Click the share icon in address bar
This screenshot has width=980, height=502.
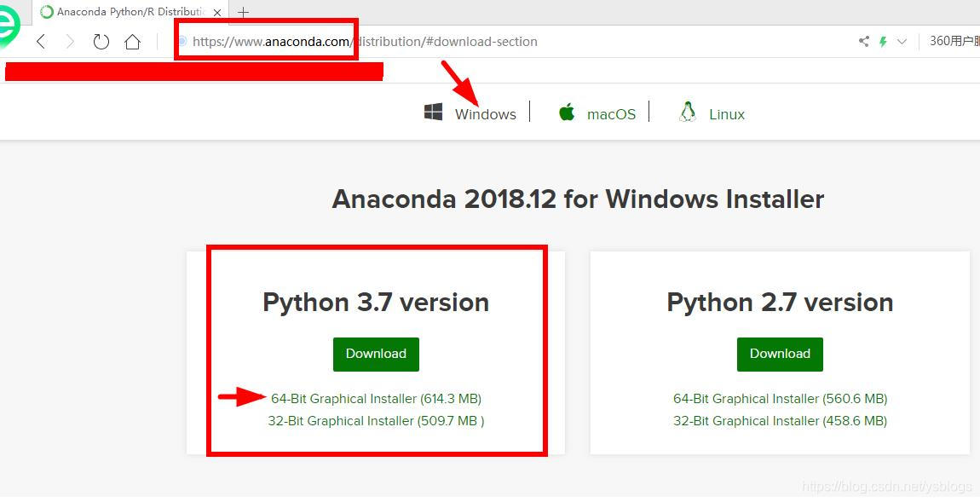[864, 42]
